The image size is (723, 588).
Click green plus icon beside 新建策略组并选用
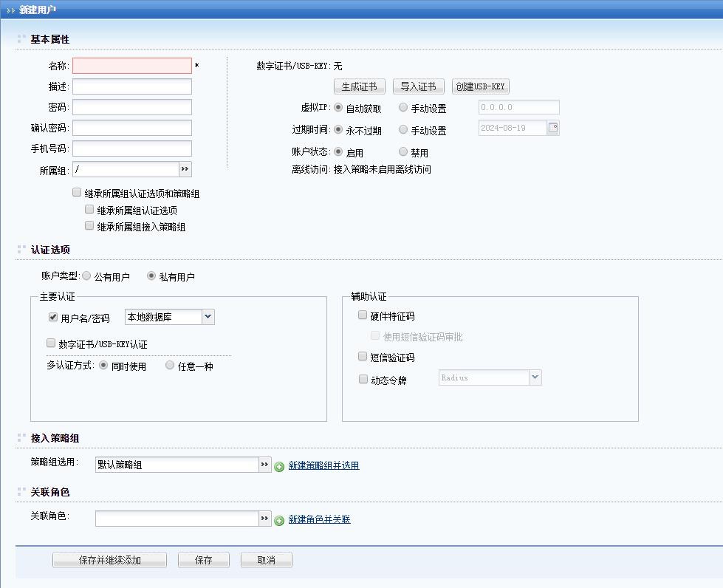279,466
